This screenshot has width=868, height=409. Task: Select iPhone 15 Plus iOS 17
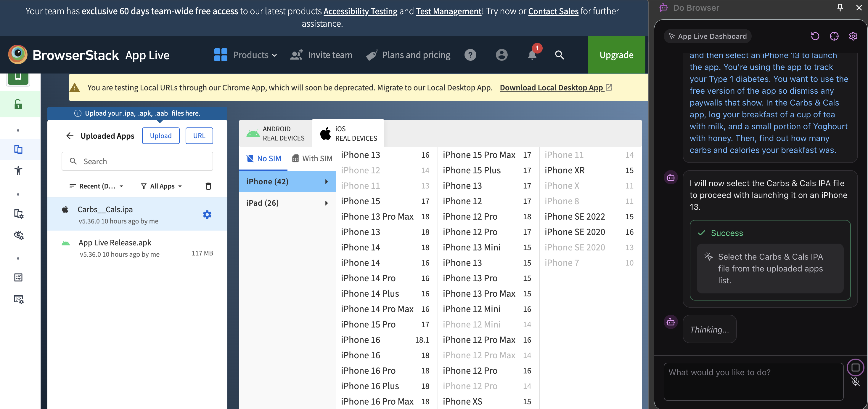pos(487,170)
